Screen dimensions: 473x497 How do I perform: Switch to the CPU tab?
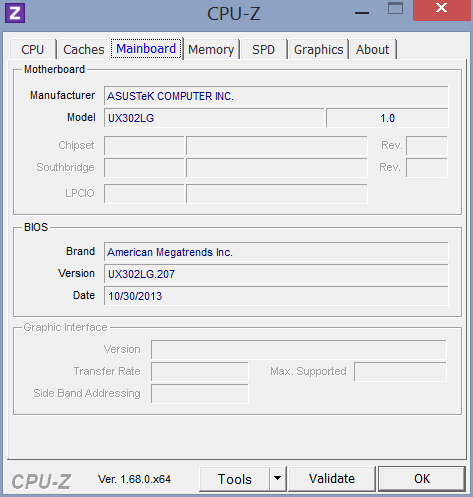(33, 49)
